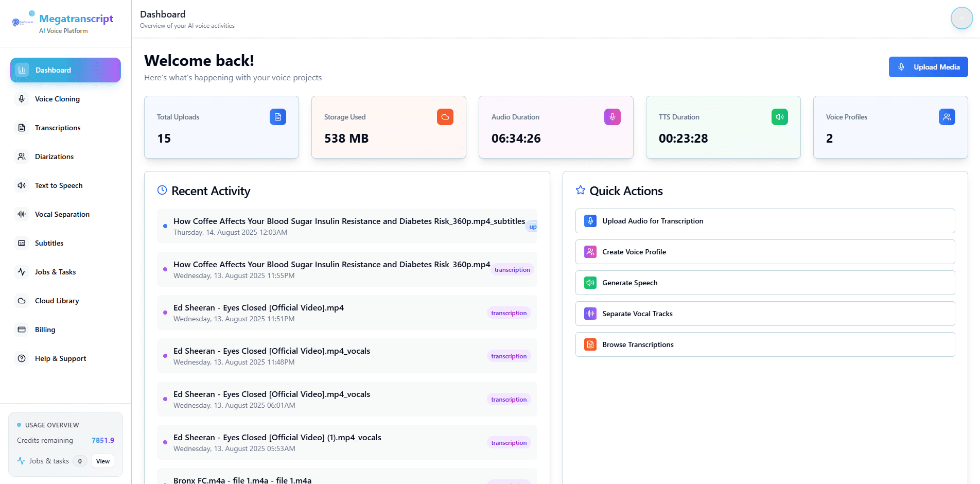980x484 pixels.
Task: Click the orange Storage Used cloud icon
Action: tap(445, 117)
